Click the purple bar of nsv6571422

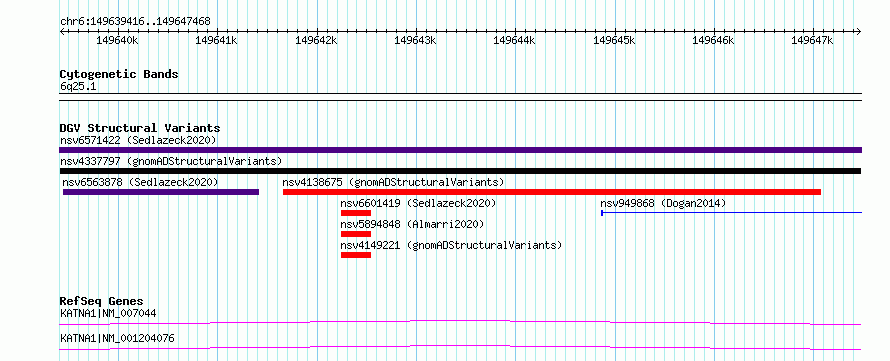pyautogui.click(x=460, y=150)
